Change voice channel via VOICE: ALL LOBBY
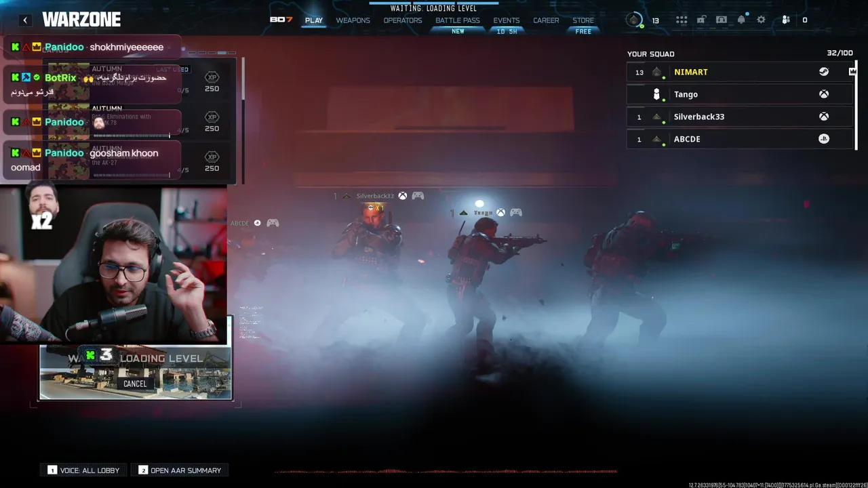This screenshot has height=488, width=868. pyautogui.click(x=83, y=470)
